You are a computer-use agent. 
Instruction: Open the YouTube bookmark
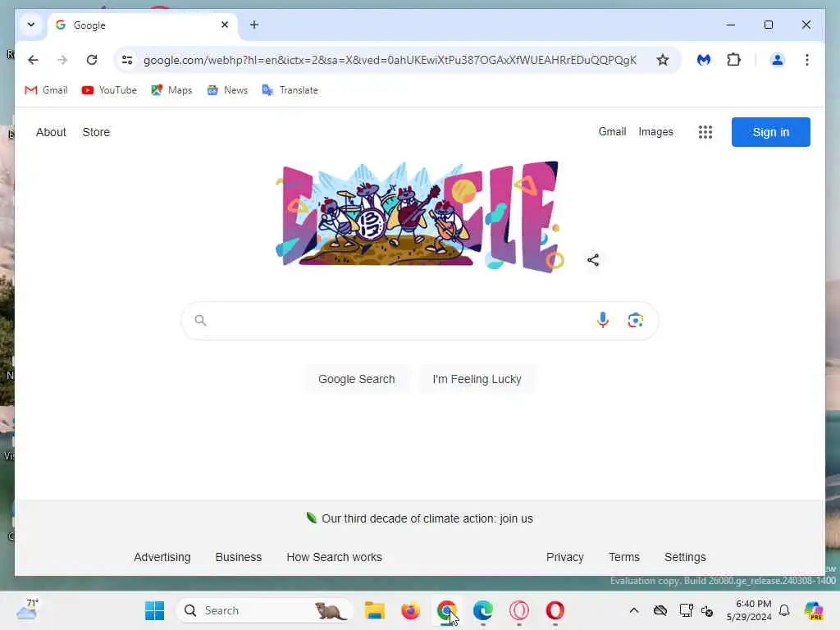109,90
